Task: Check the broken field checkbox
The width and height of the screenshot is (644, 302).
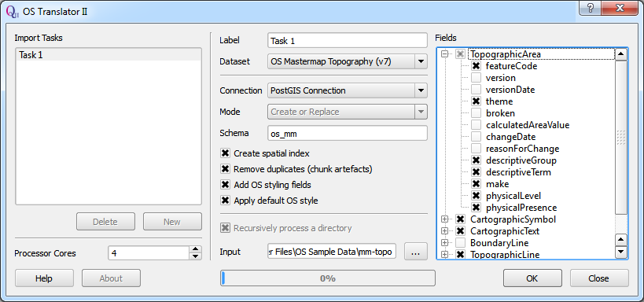Action: 476,113
